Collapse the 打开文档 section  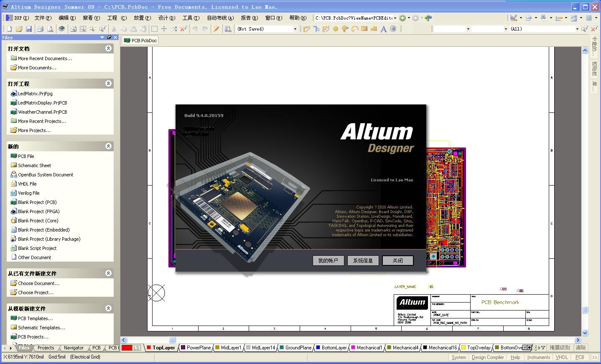(x=108, y=48)
